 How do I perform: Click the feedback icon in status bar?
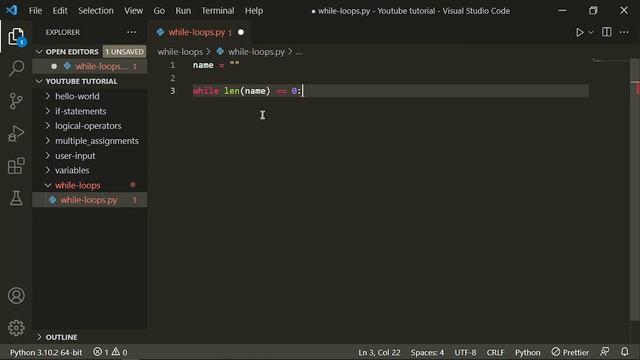click(604, 352)
